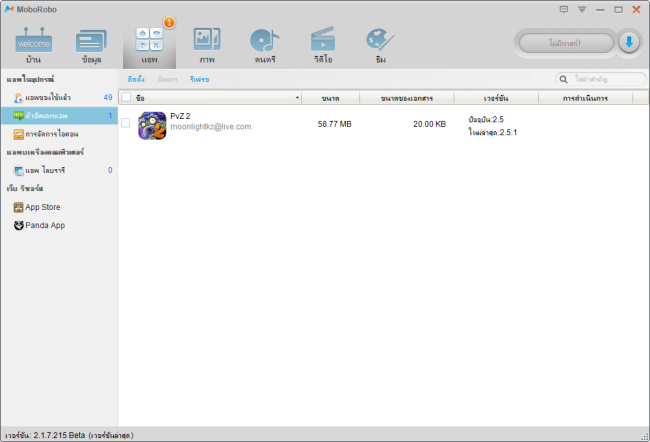The height and width of the screenshot is (442, 650).
Task: Tick the PvZ 2 row checkbox
Action: pyautogui.click(x=126, y=123)
